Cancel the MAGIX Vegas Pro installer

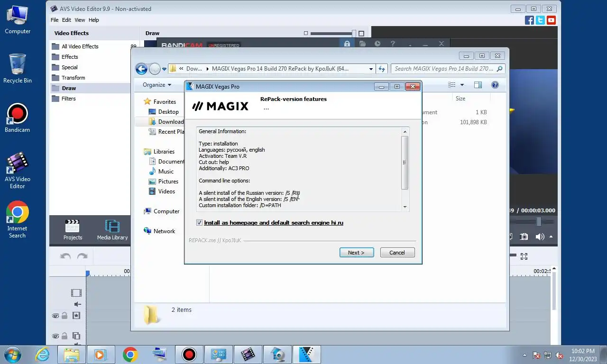coord(397,253)
